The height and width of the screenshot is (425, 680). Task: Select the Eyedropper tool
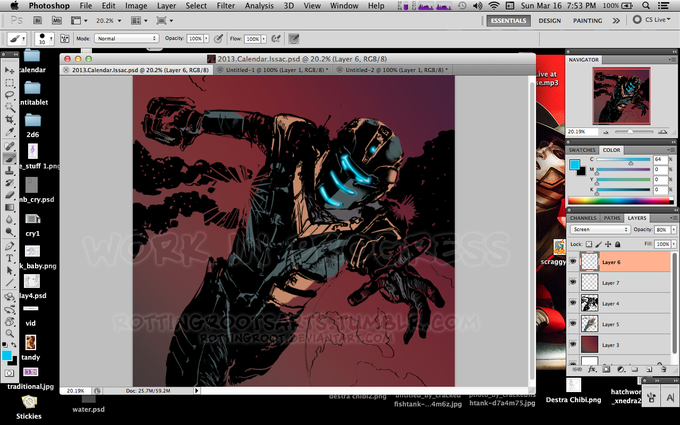coord(10,132)
